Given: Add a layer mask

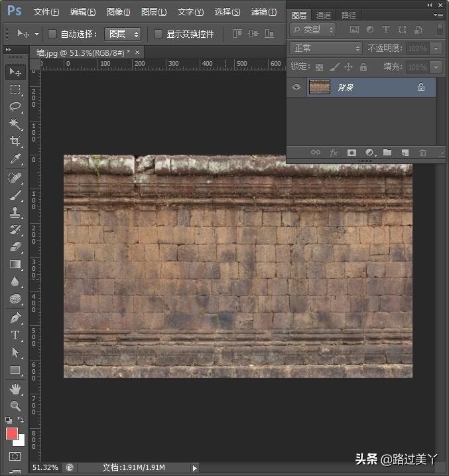Looking at the screenshot, I should click(x=352, y=153).
